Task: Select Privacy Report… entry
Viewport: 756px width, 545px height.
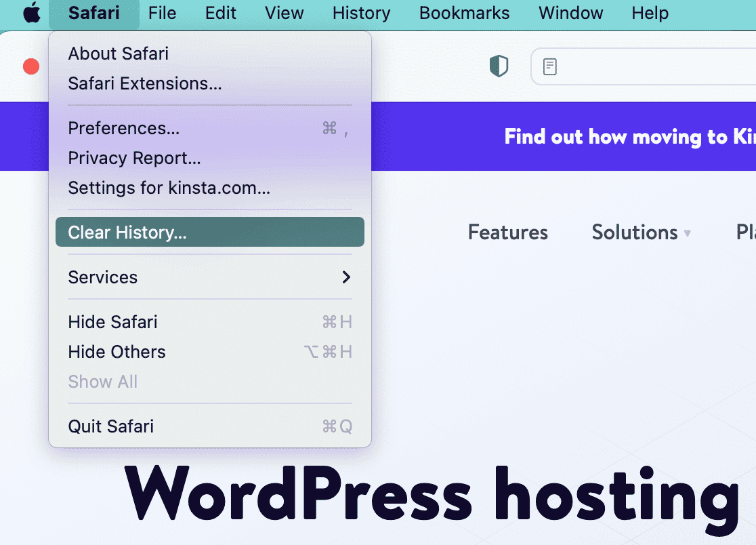Action: click(210, 158)
